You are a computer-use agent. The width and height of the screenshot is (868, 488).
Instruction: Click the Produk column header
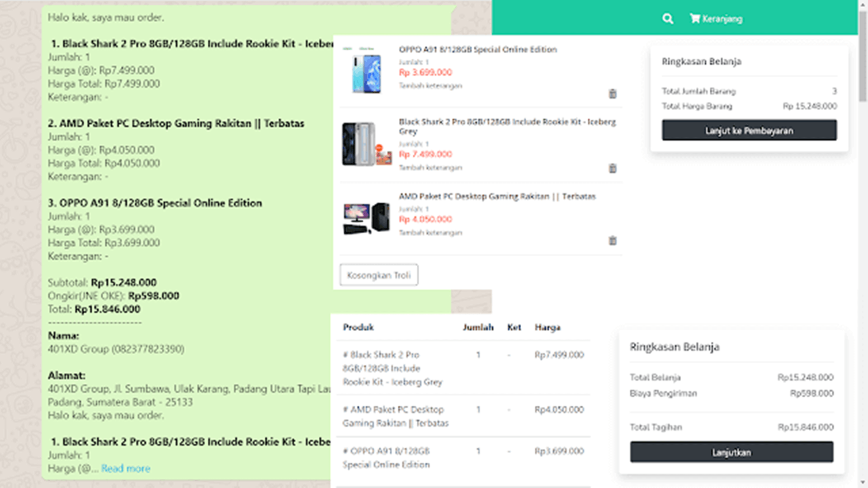point(358,327)
